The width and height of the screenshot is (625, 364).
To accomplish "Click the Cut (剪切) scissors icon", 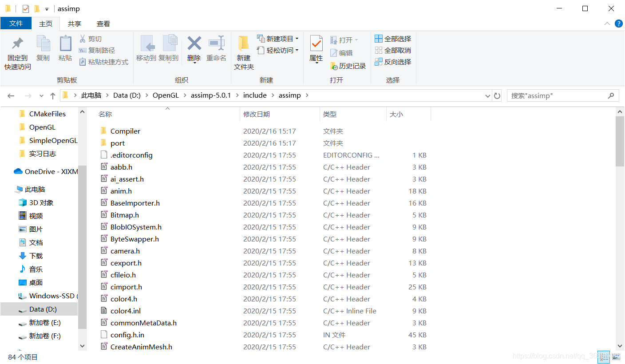I will pyautogui.click(x=83, y=39).
